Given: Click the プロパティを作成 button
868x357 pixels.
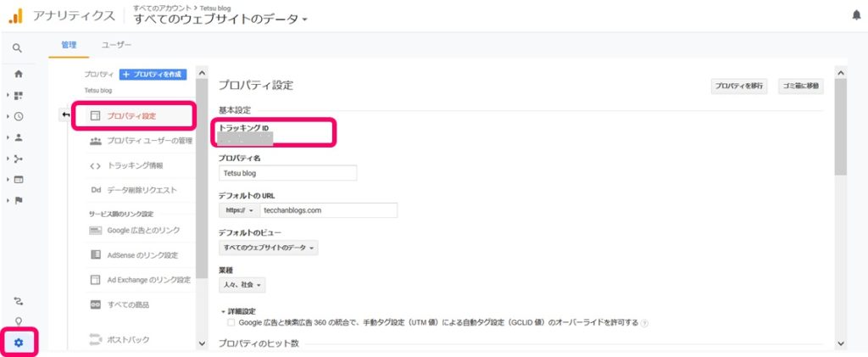Looking at the screenshot, I should (x=153, y=75).
